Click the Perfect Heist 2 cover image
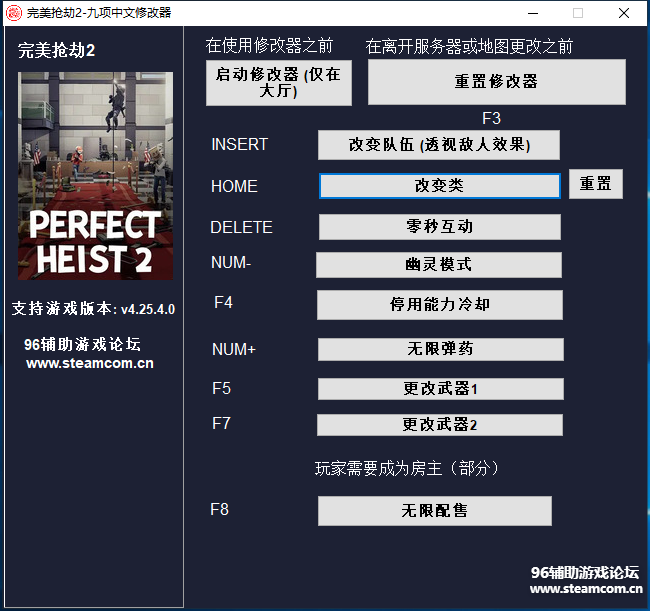Viewport: 650px width, 611px height. pos(95,176)
